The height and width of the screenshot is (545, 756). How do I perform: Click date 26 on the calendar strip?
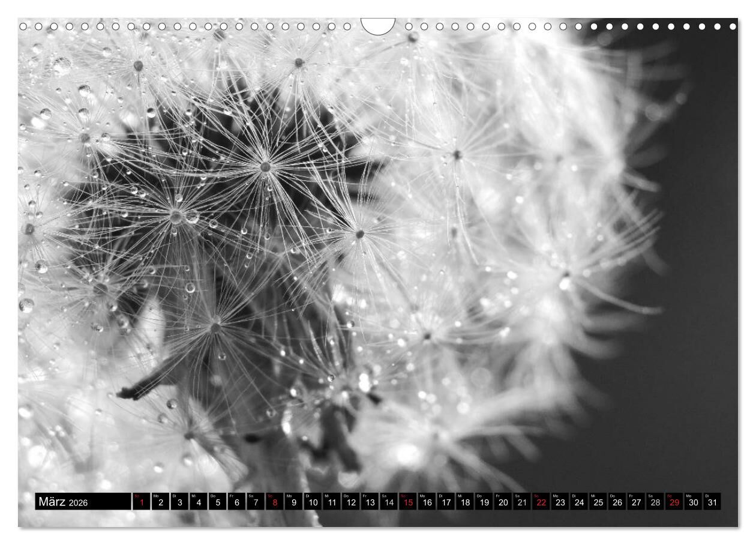point(617,502)
